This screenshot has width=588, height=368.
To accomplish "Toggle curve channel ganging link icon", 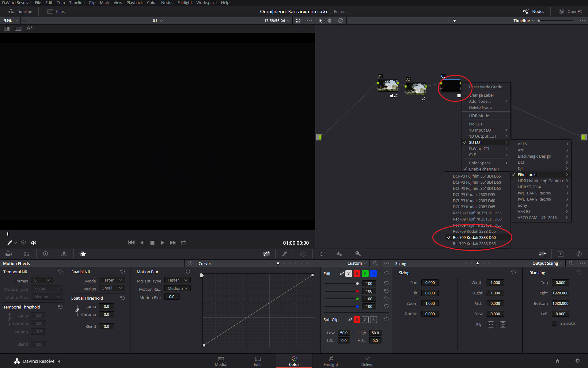I will tap(342, 274).
